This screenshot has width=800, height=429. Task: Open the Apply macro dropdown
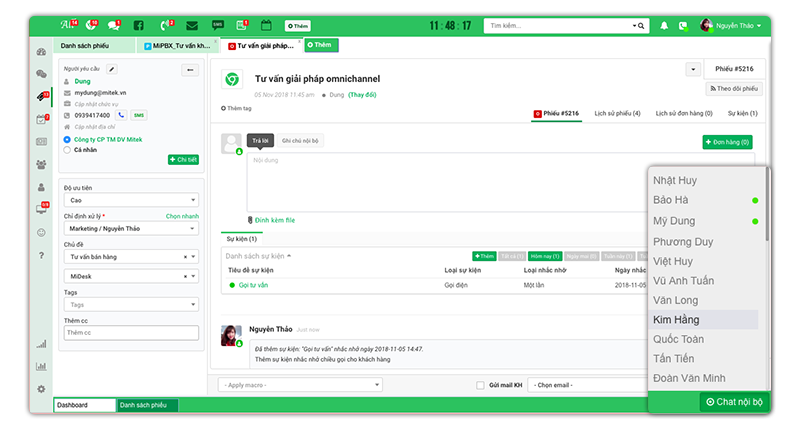click(301, 385)
